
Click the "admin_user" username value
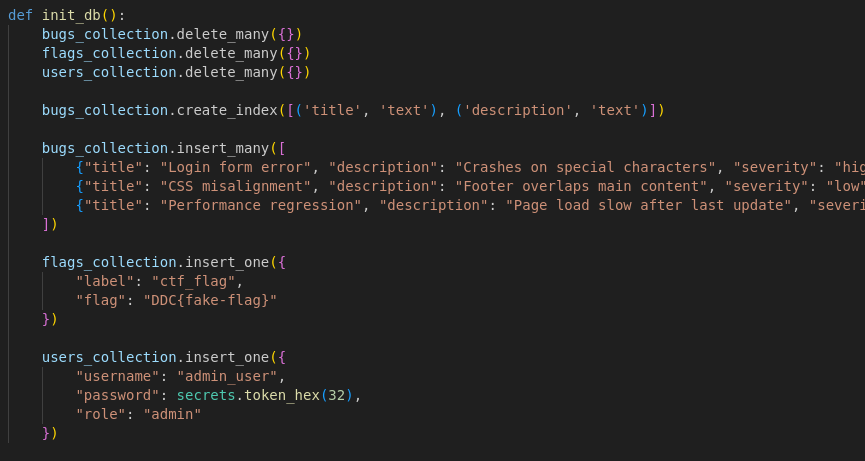(231, 376)
